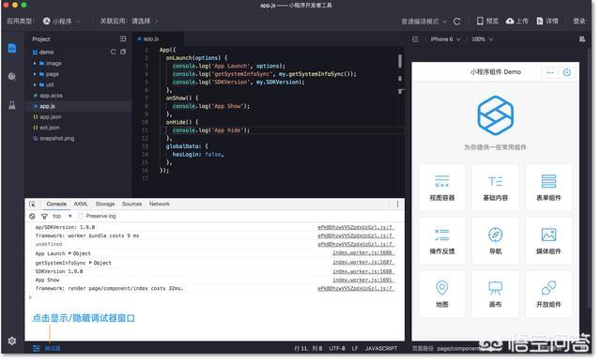Select the app.js editor tab
Screen dimensions: 601x364
[158, 39]
